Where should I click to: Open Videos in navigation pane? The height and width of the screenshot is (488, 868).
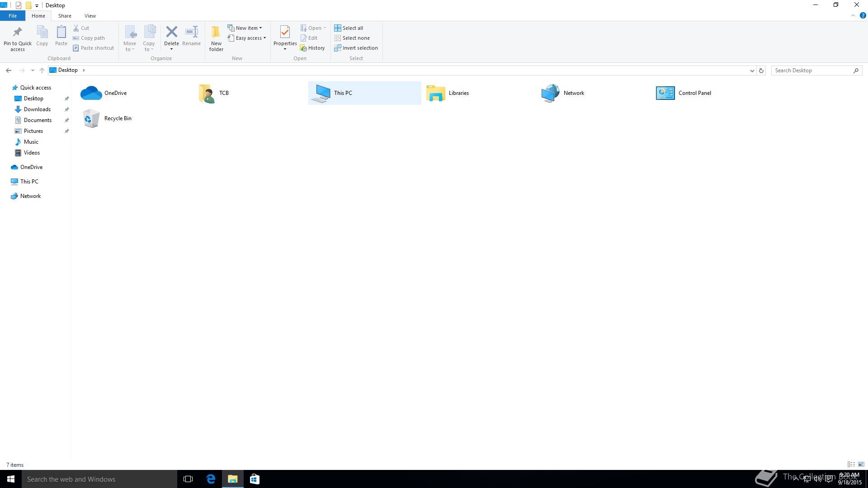tap(32, 153)
